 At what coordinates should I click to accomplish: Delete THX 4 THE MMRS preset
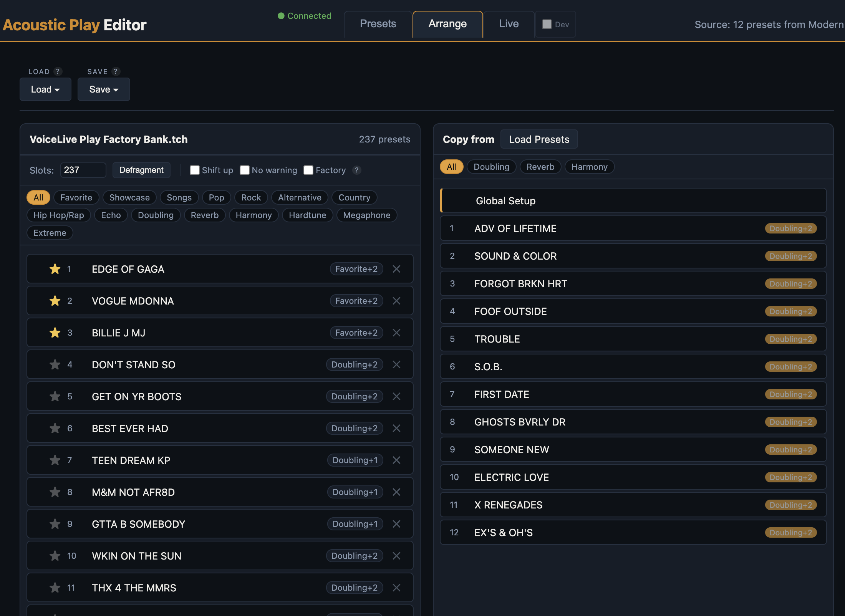tap(397, 588)
